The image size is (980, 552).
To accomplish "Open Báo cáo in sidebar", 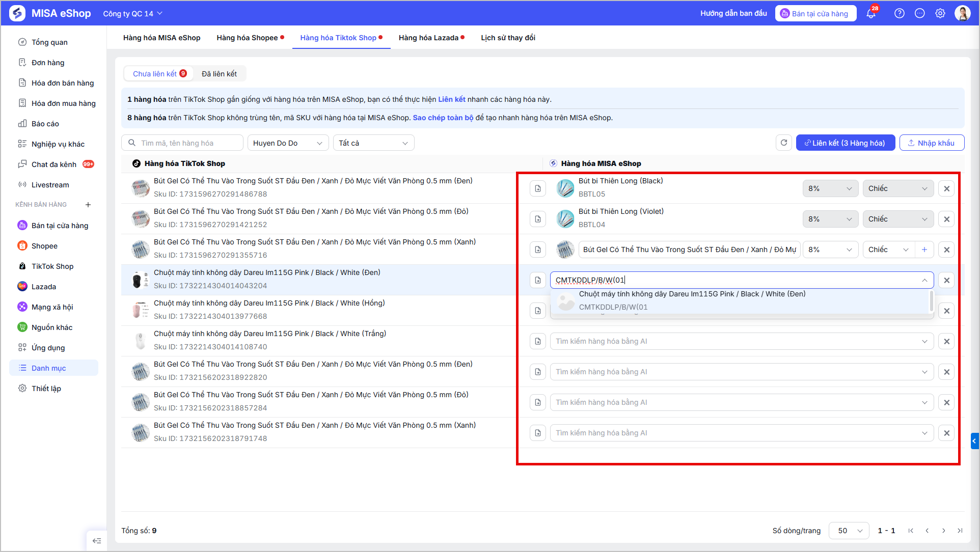I will 45,124.
